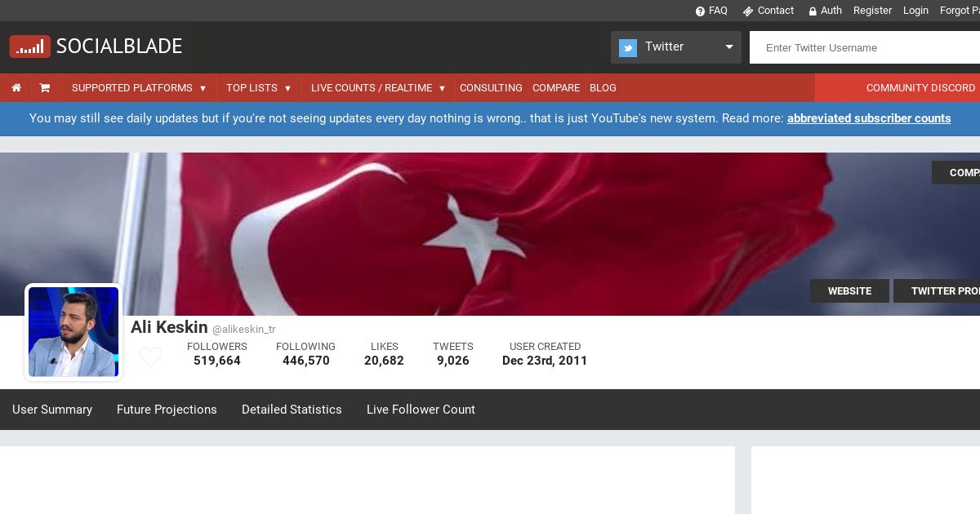This screenshot has height=514, width=980.
Task: Click the Ali Keskin name heading
Action: [169, 327]
